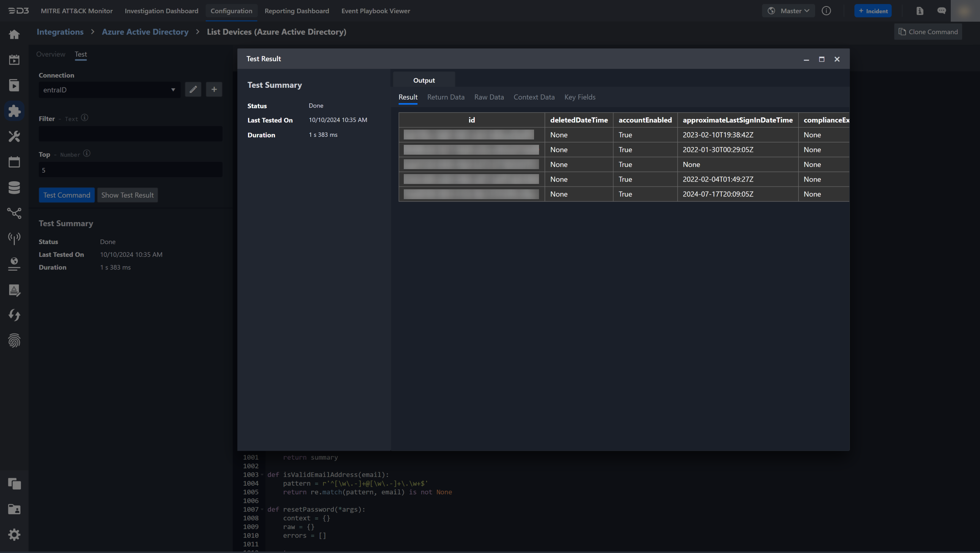Click the pencil edit connection icon
Image resolution: width=980 pixels, height=553 pixels.
point(193,89)
